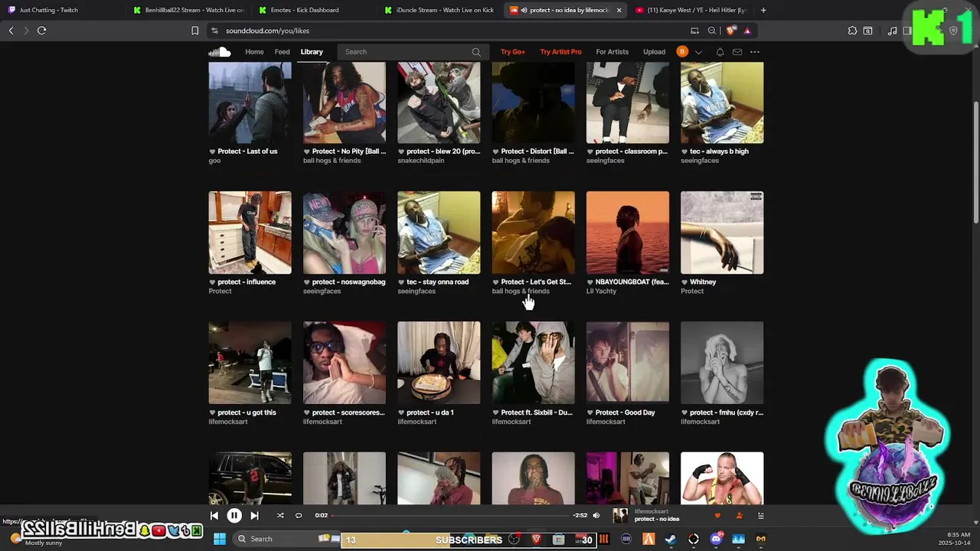This screenshot has width=980, height=551.
Task: Click the title 'Protect - Good Day'
Action: click(x=625, y=413)
